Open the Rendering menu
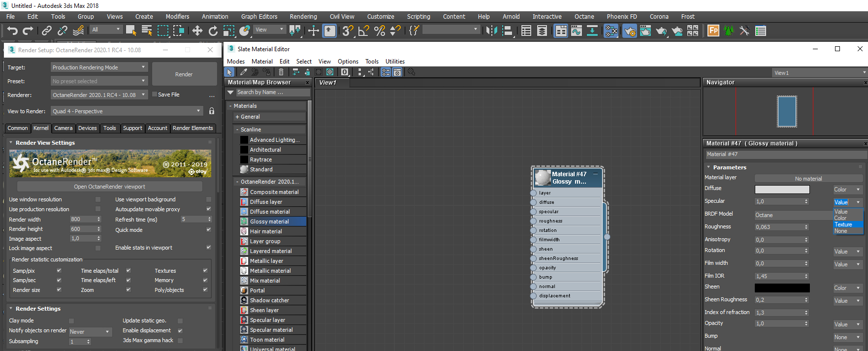This screenshot has width=868, height=351. [x=303, y=17]
